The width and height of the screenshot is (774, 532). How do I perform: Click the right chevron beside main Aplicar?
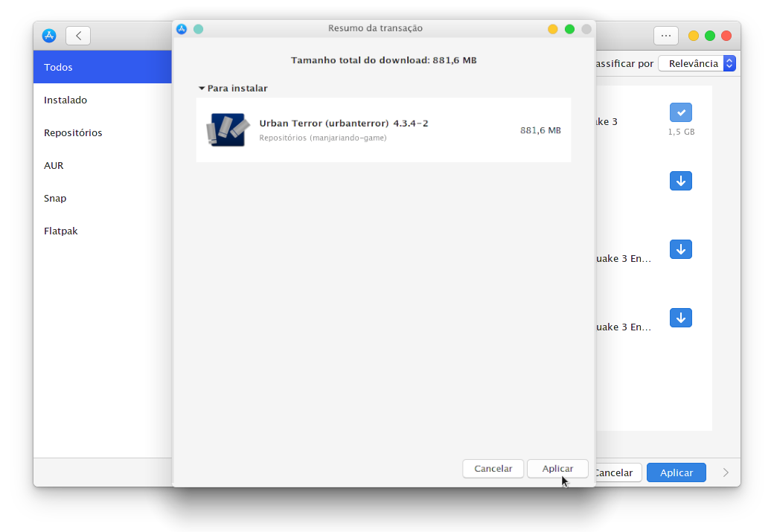pos(726,472)
